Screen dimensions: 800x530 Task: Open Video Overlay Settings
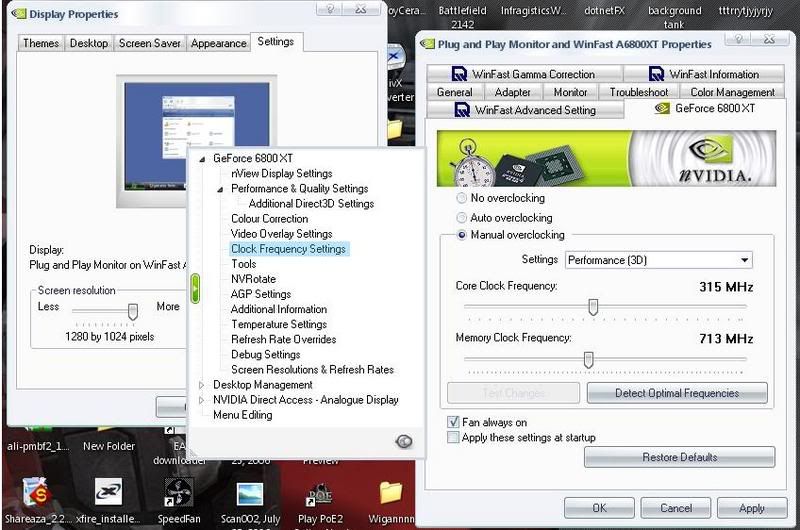282,234
